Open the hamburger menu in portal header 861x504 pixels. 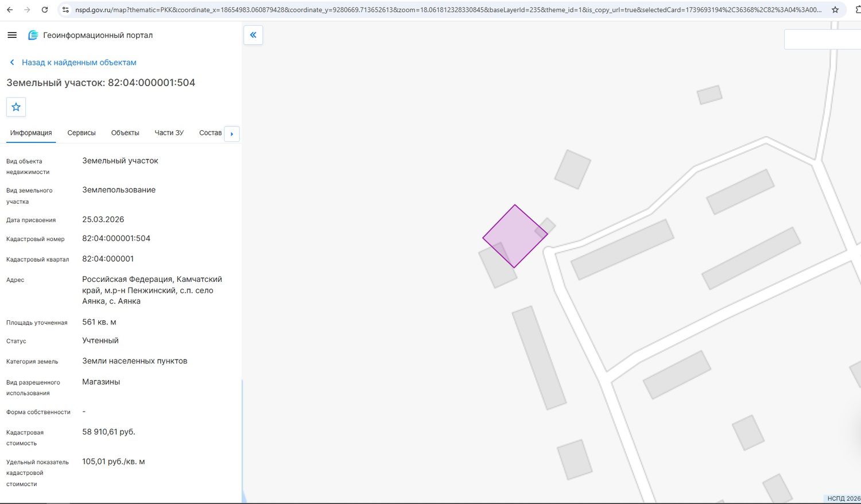12,35
